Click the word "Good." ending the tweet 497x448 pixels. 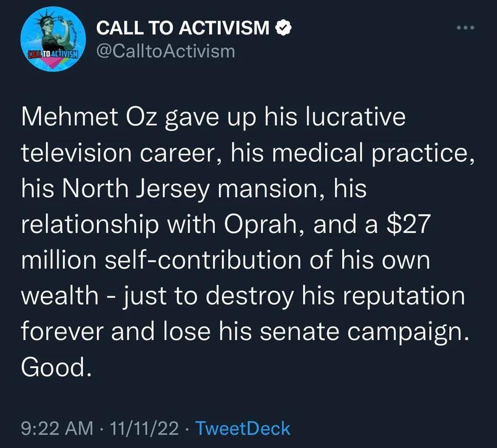[57, 367]
